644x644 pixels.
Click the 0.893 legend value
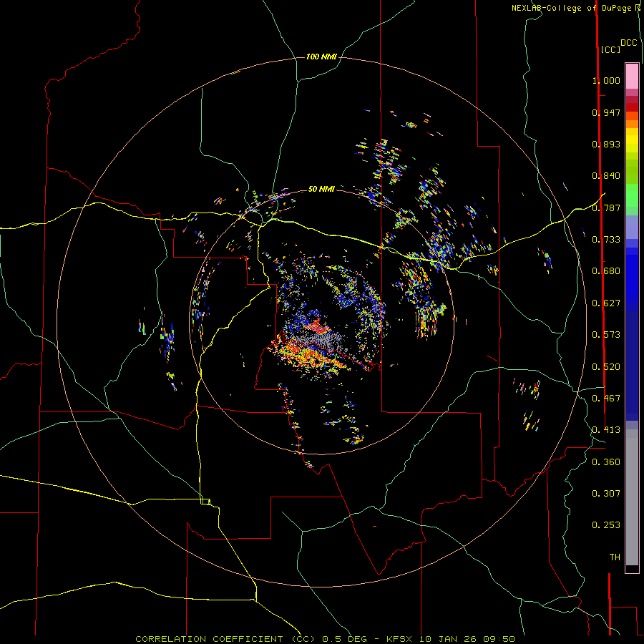point(606,144)
